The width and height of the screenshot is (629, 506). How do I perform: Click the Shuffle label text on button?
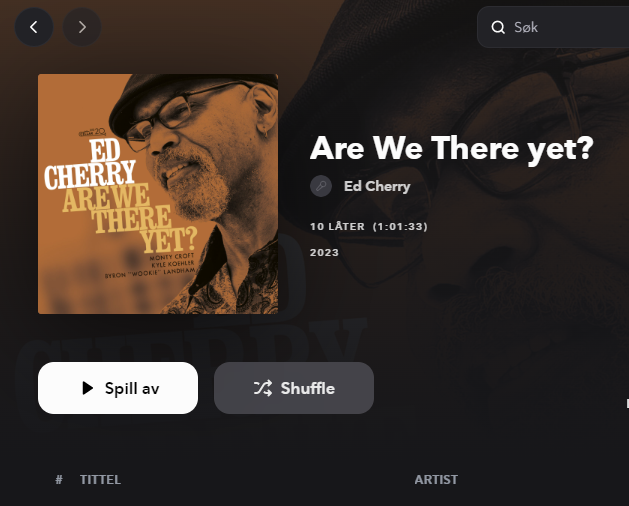tap(308, 388)
